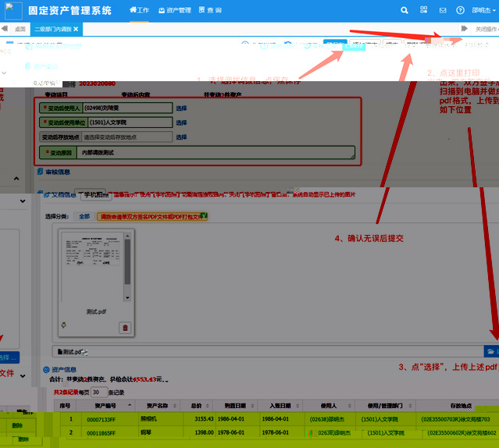Screen dimensions: 499x448
Task: Open the 查询 menu
Action: click(210, 10)
